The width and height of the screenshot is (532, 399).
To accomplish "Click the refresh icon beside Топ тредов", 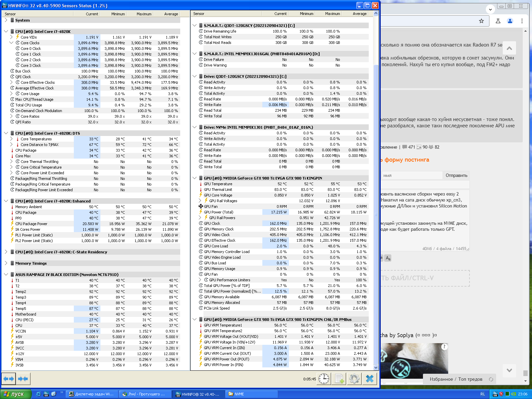I will 491,379.
